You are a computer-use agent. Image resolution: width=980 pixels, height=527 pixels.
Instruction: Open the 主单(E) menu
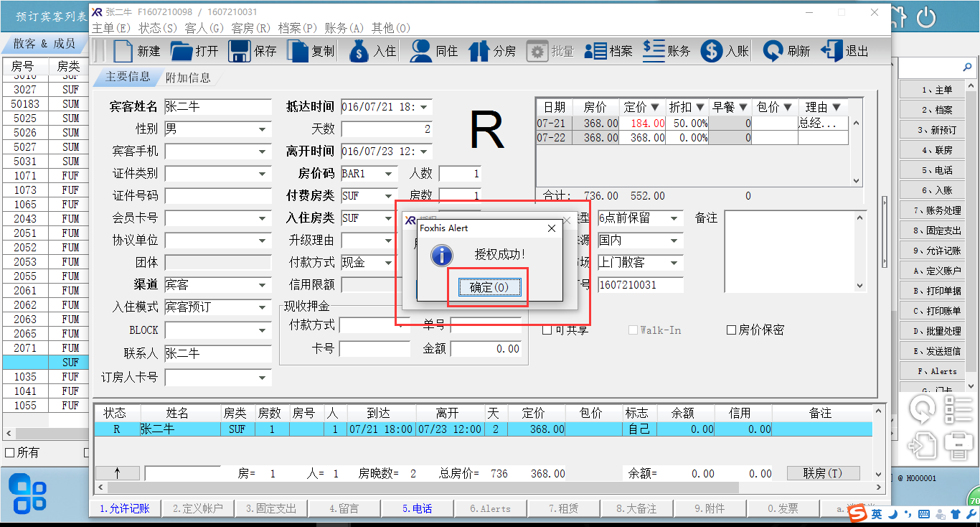(111, 28)
